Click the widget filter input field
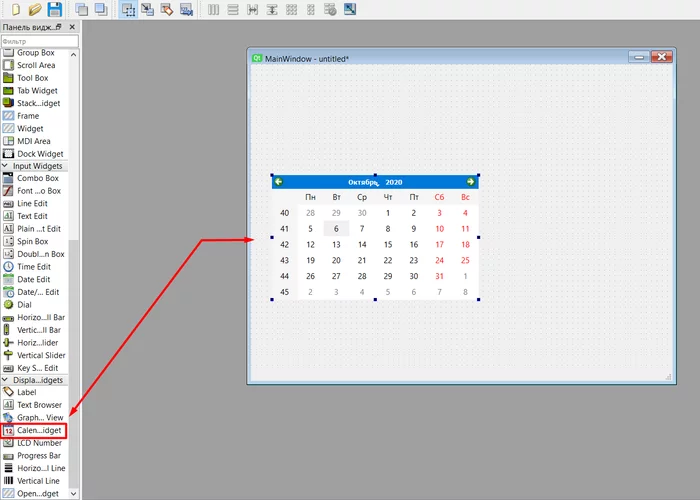The image size is (700, 500). [x=40, y=41]
